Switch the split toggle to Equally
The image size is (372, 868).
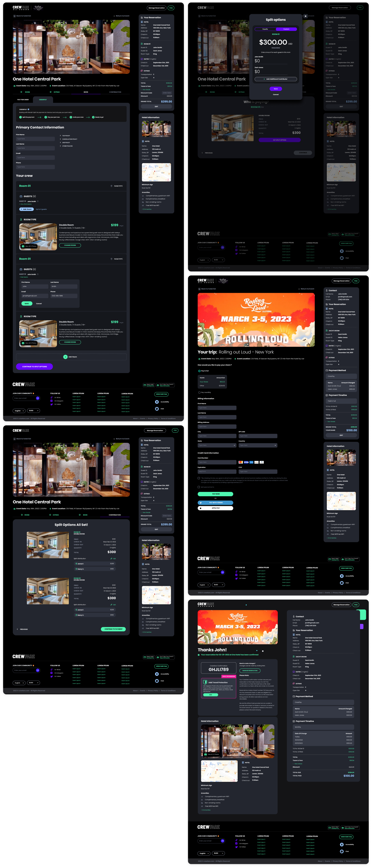coord(265,29)
